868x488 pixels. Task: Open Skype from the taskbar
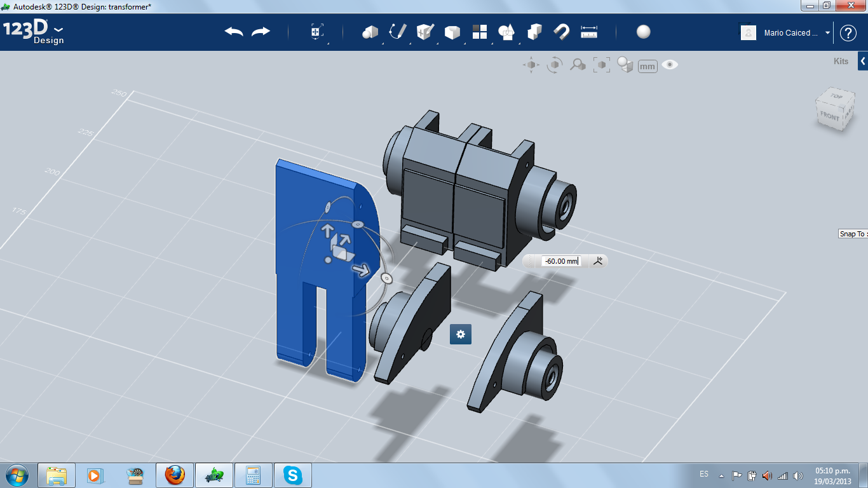(293, 475)
